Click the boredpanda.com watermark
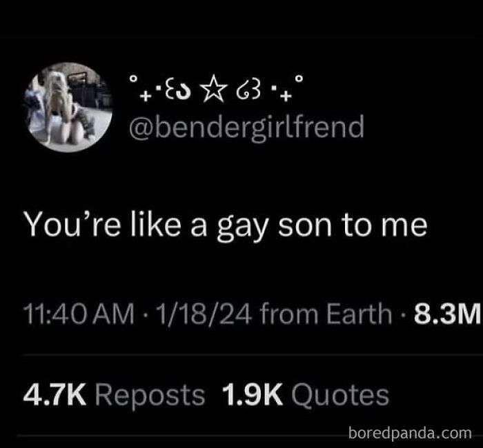 click(x=410, y=434)
